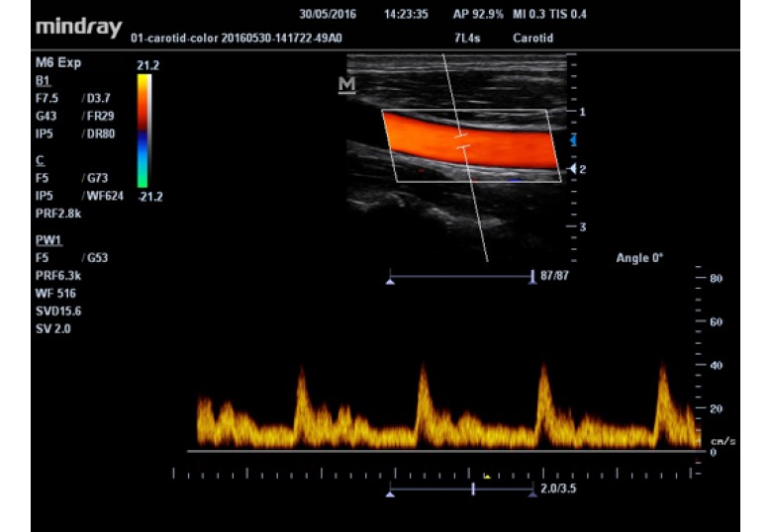Screen dimensions: 771x532
Task: Click the 7L4s probe label
Action: [467, 38]
